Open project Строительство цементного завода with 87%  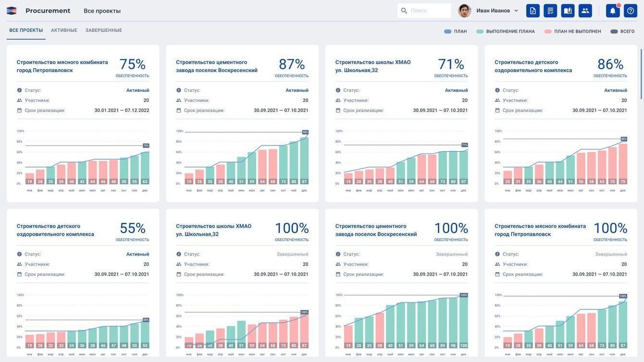tap(217, 66)
